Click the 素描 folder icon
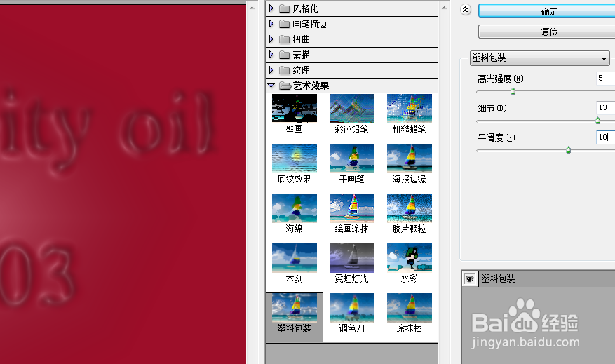This screenshot has width=615, height=364. [x=285, y=55]
